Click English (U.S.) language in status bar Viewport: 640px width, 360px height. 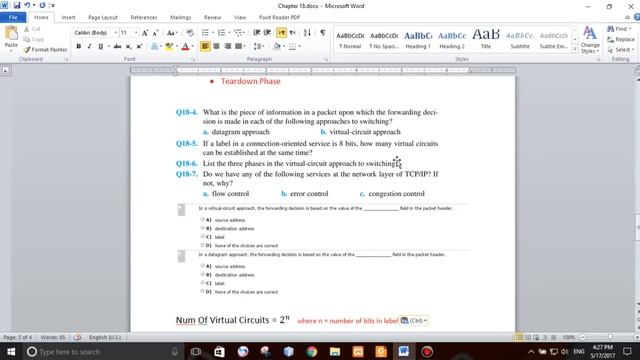[x=105, y=337]
